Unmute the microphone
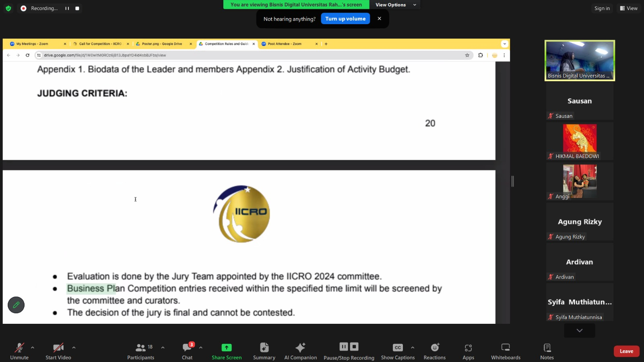The width and height of the screenshot is (644, 362). 19,351
